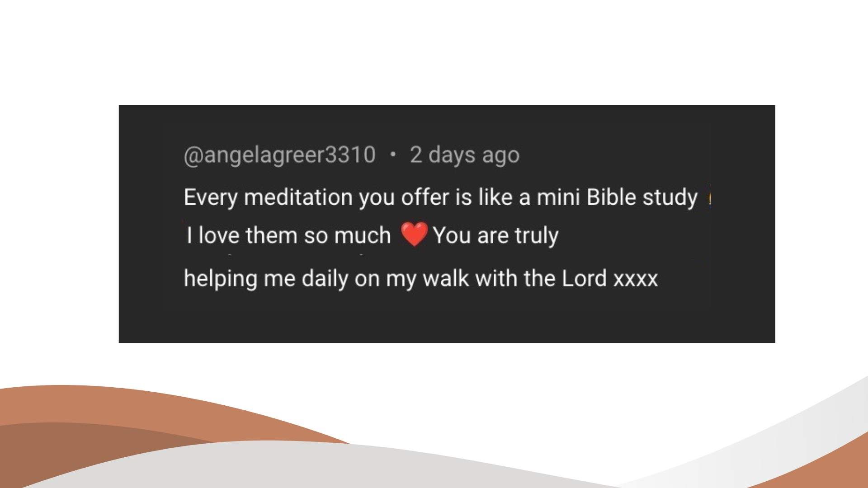Open the @angelagreer3310 username link
The height and width of the screenshot is (488, 868).
tap(279, 155)
